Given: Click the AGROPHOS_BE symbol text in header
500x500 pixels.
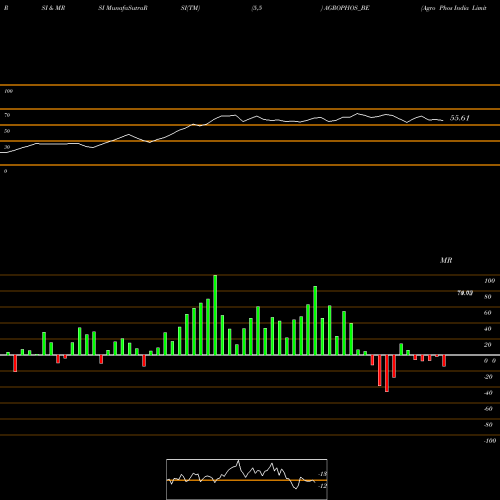Looking at the screenshot, I should pos(346,8).
